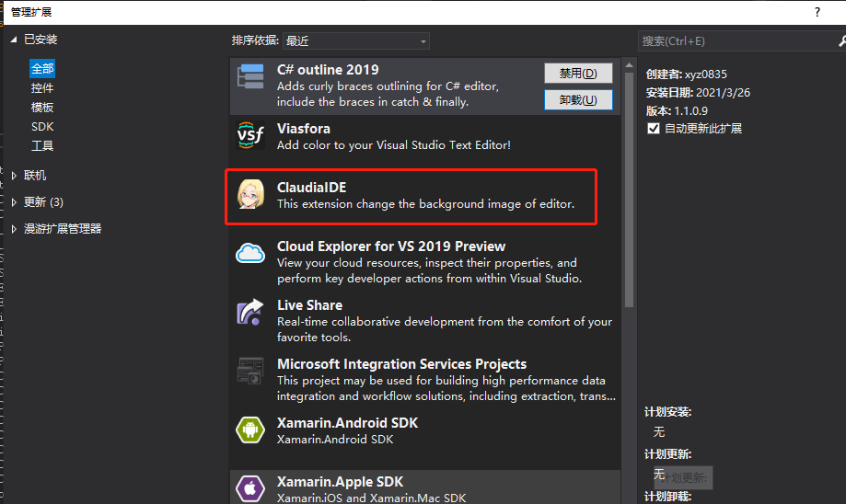
Task: Select the Viasfora extension title
Action: coord(303,128)
